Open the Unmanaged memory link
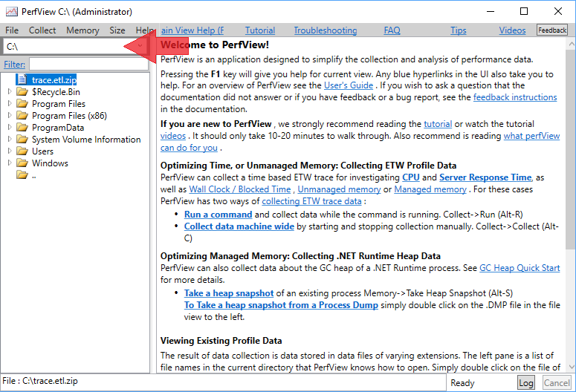Image resolution: width=576 pixels, height=392 pixels. coord(339,189)
